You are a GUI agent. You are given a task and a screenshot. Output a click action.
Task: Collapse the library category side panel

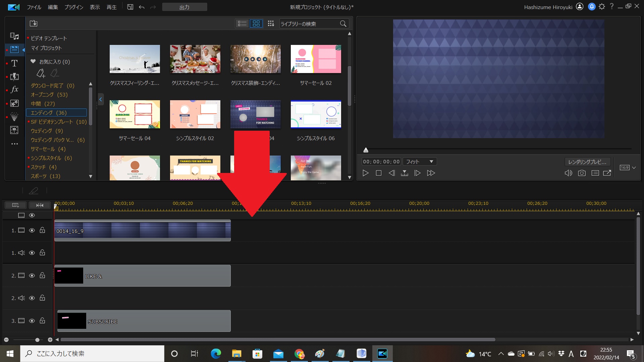pyautogui.click(x=101, y=99)
